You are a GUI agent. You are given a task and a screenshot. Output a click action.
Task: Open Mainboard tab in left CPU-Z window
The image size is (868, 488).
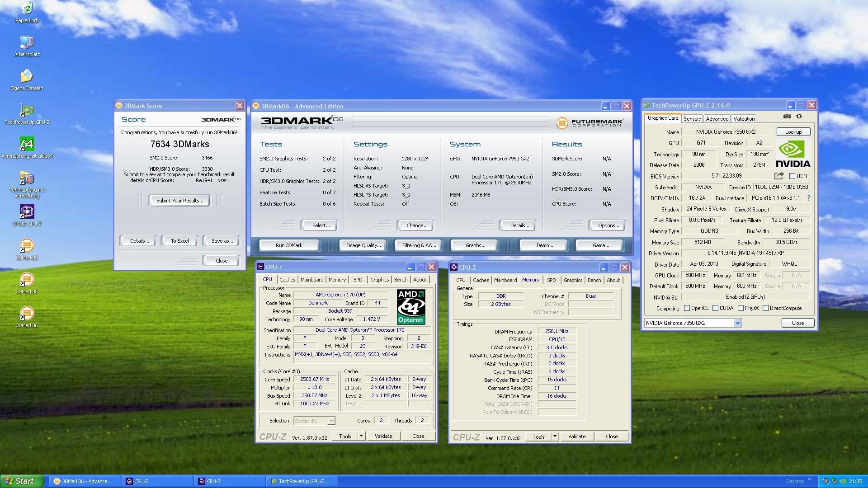312,280
